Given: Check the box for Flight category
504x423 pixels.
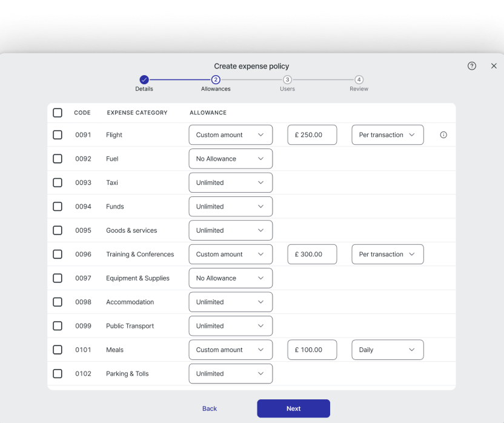Looking at the screenshot, I should click(58, 135).
